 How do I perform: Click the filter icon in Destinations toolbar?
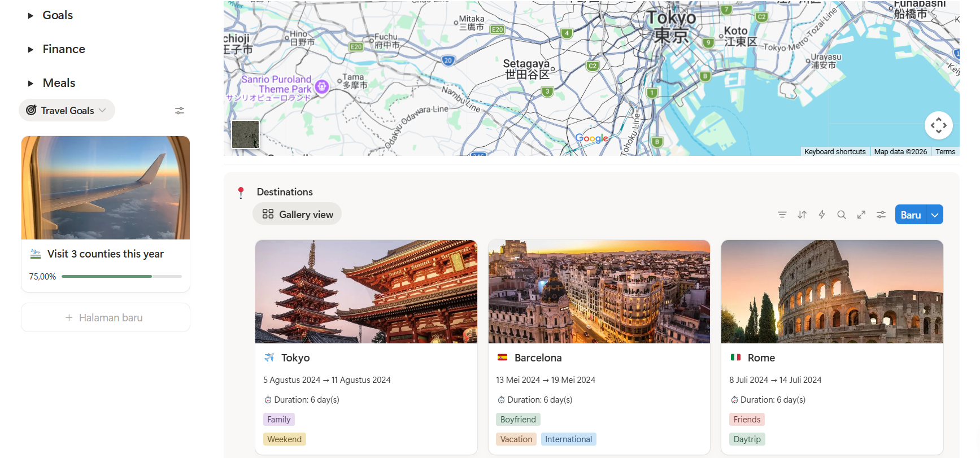782,215
